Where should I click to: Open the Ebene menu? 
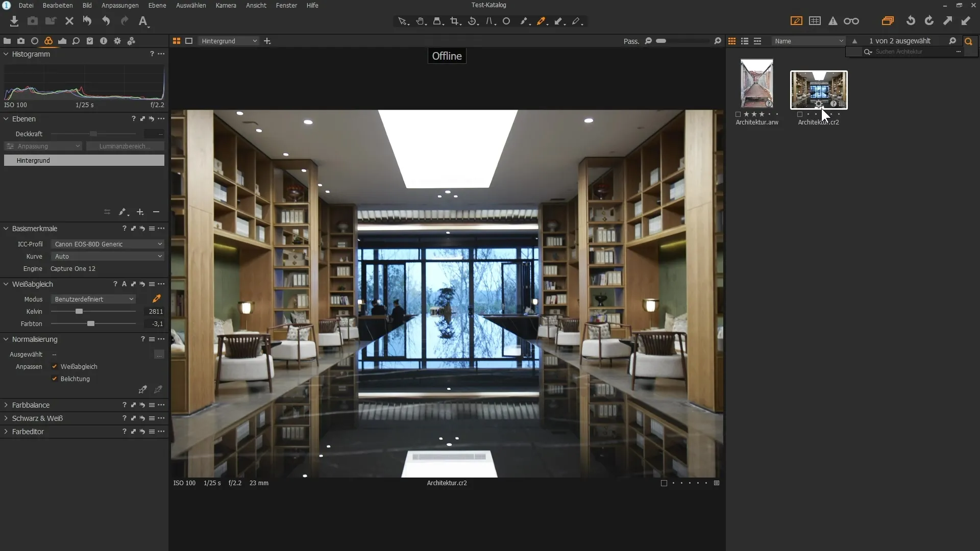tap(157, 5)
